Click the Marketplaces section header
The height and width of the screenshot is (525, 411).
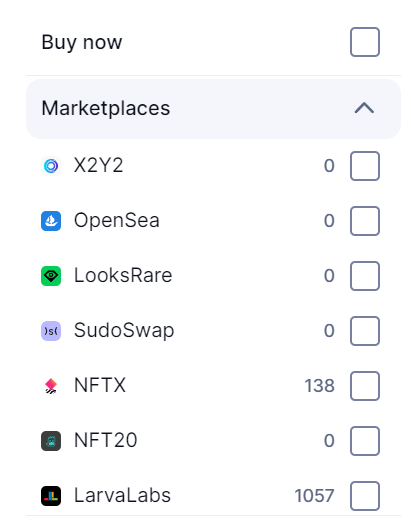pyautogui.click(x=213, y=109)
